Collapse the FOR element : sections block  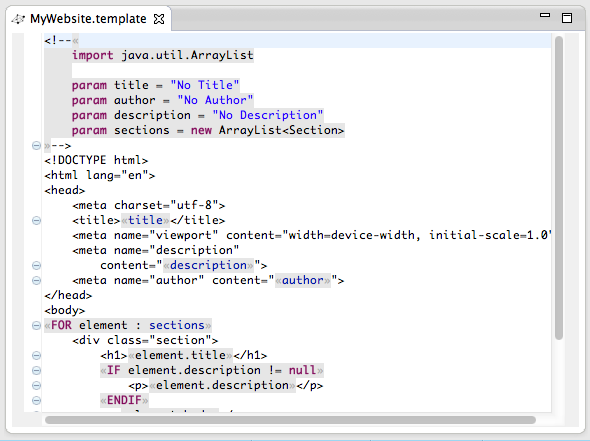36,325
